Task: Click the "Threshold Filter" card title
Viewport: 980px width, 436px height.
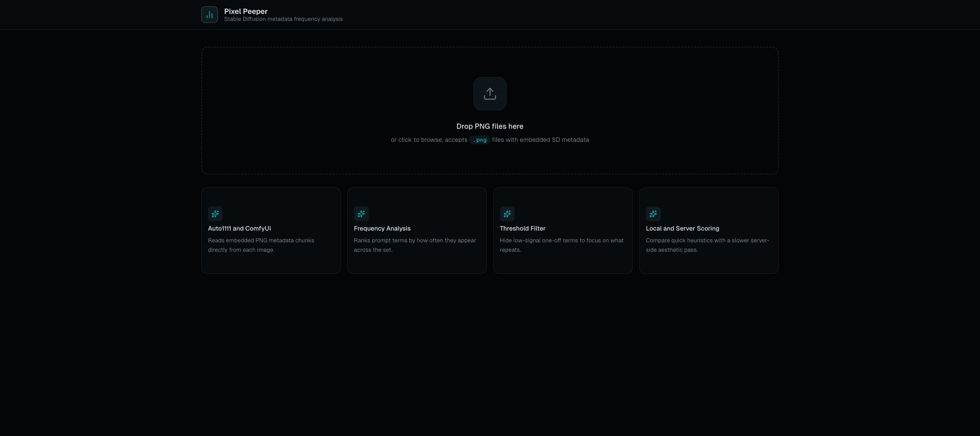Action: click(x=522, y=228)
